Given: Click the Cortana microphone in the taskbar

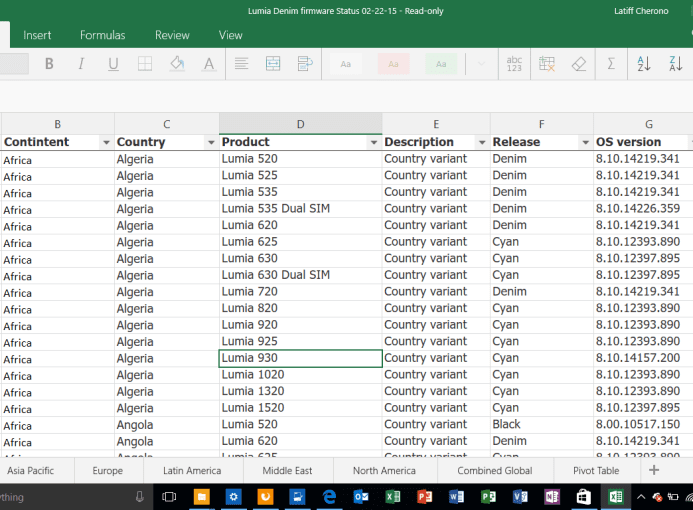Looking at the screenshot, I should 140,497.
